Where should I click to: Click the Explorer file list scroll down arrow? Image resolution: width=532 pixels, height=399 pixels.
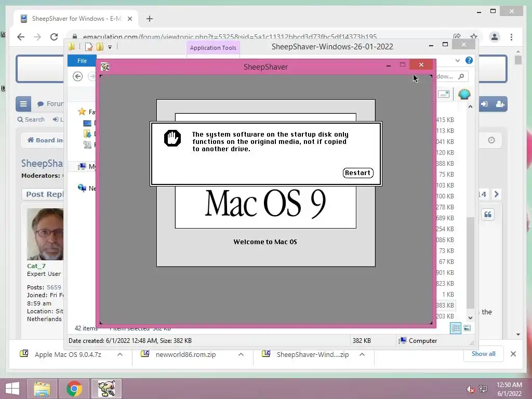point(470,318)
